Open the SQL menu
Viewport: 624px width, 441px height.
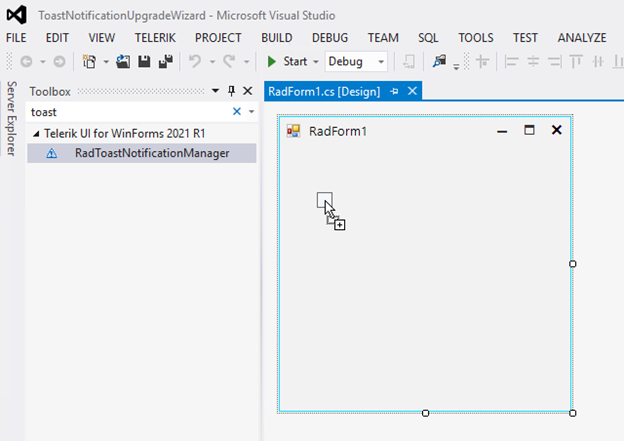tap(428, 38)
